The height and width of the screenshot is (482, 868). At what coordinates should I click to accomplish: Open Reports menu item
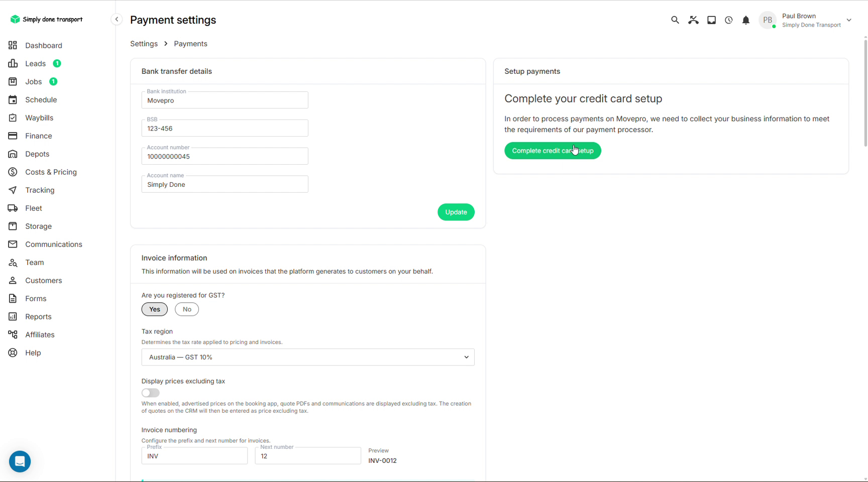point(38,316)
